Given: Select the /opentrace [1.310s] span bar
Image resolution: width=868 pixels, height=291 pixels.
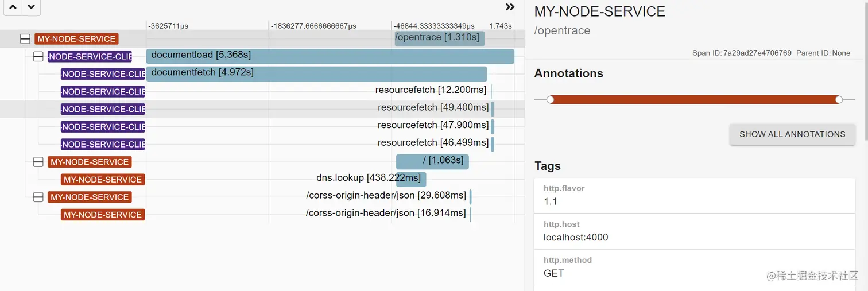Looking at the screenshot, I should (440, 38).
